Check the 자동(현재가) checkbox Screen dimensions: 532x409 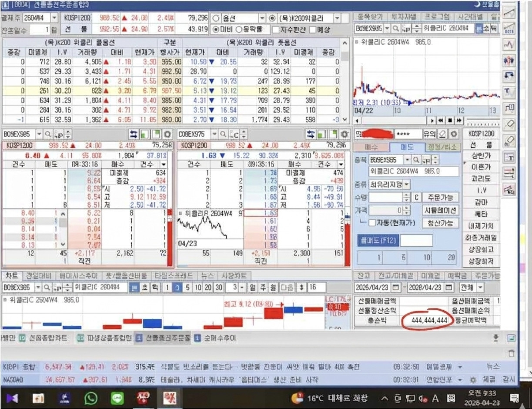(372, 223)
